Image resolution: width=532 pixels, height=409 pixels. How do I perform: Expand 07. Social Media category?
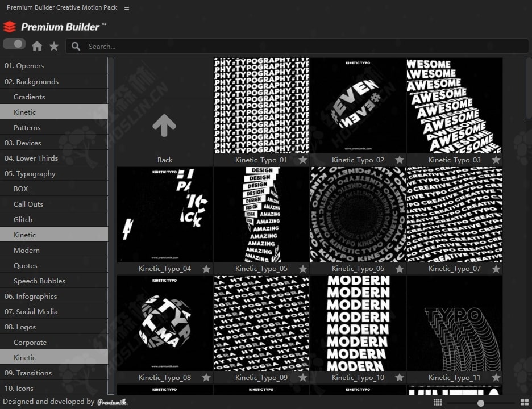click(x=54, y=311)
